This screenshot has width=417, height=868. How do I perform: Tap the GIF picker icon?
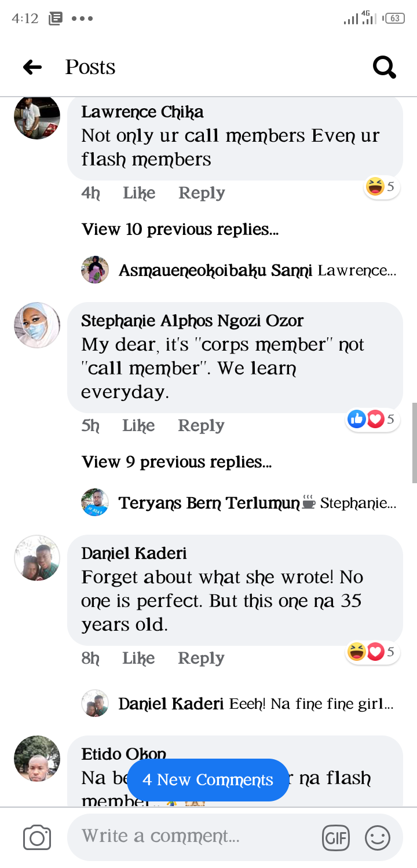tap(336, 837)
